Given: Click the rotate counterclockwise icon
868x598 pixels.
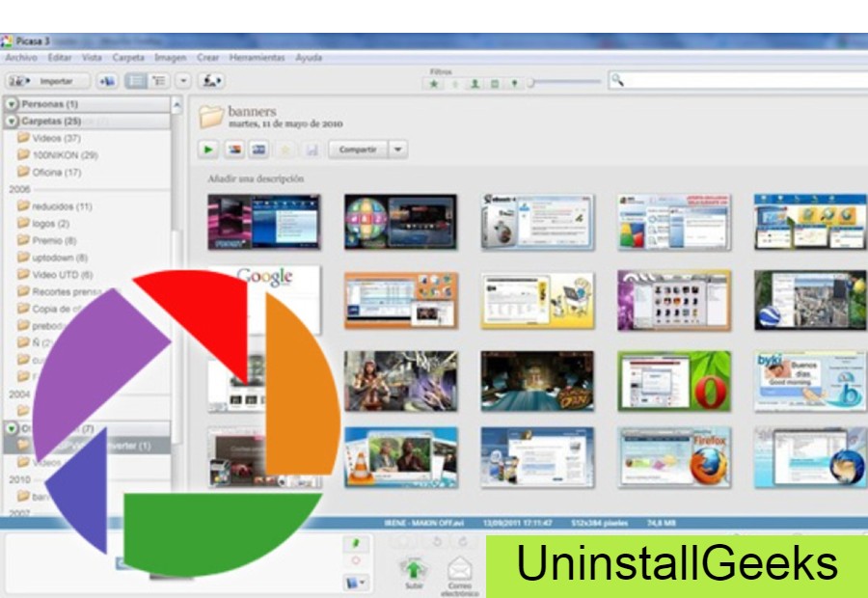Looking at the screenshot, I should 437,542.
